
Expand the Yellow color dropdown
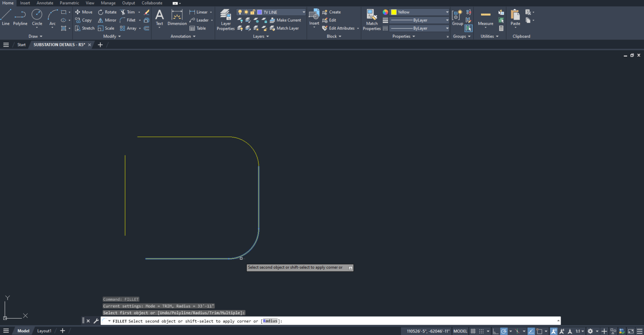447,12
